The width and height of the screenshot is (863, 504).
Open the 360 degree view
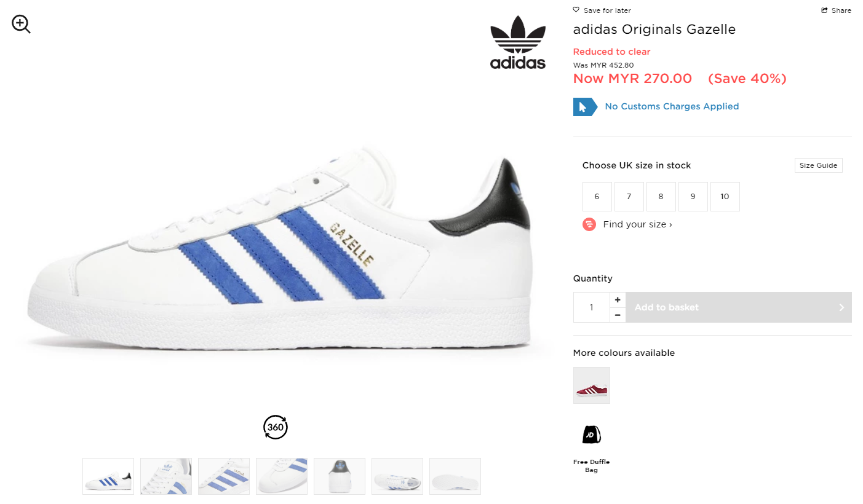pos(276,427)
